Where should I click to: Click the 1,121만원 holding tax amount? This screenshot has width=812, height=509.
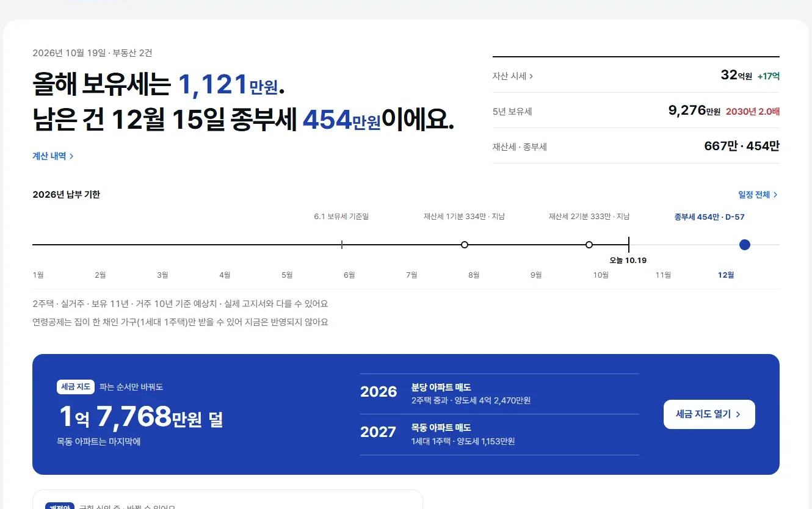228,85
